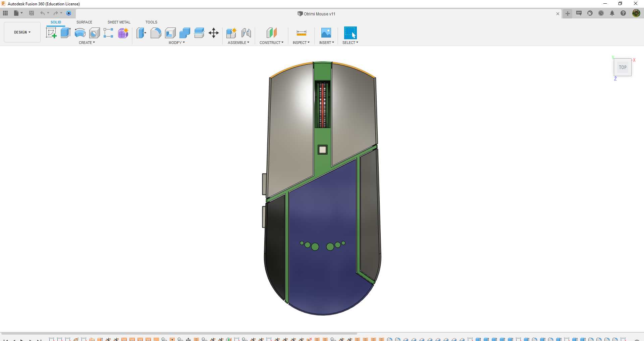This screenshot has width=644, height=341.
Task: Open the Data Panel grid icon
Action: (5, 13)
